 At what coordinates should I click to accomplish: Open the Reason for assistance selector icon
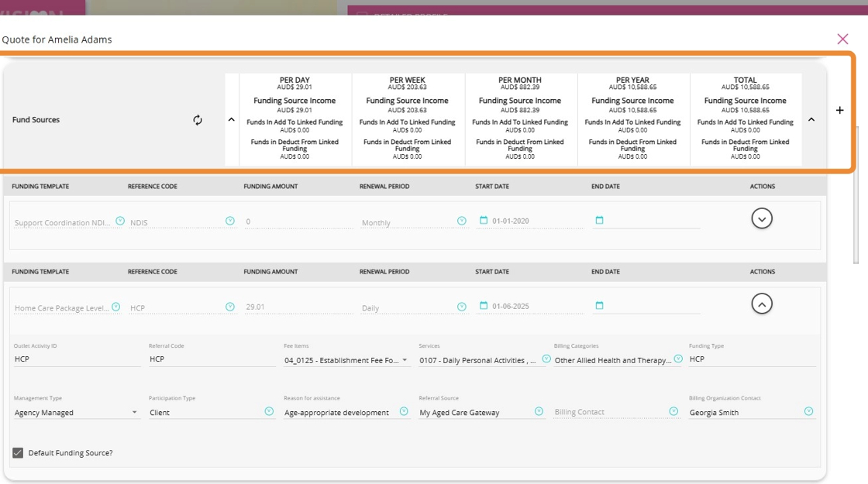pyautogui.click(x=404, y=411)
